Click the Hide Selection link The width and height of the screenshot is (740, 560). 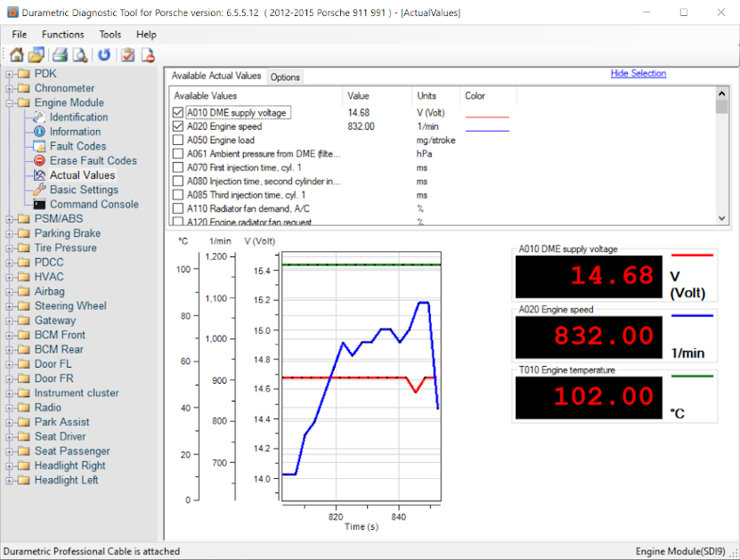pos(638,73)
